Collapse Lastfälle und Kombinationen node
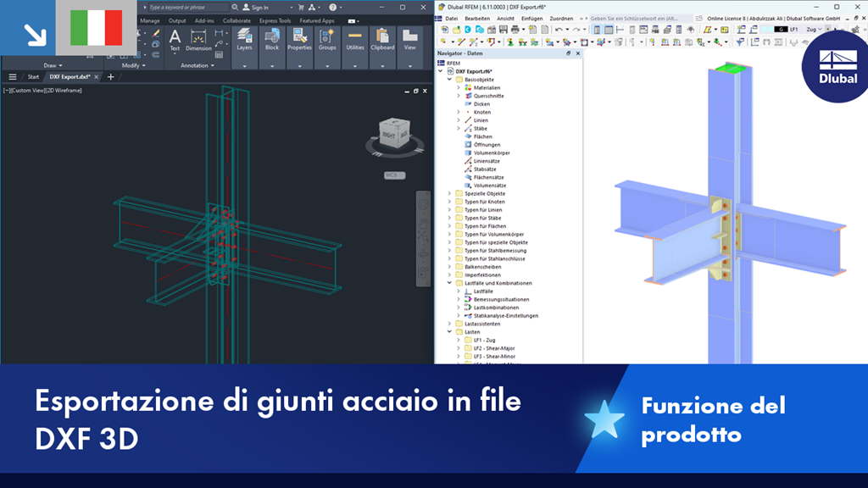 pos(449,283)
